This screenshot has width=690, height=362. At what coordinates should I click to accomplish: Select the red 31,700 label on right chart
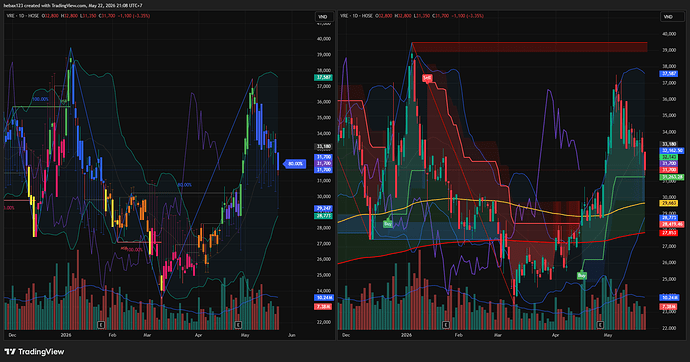point(668,170)
